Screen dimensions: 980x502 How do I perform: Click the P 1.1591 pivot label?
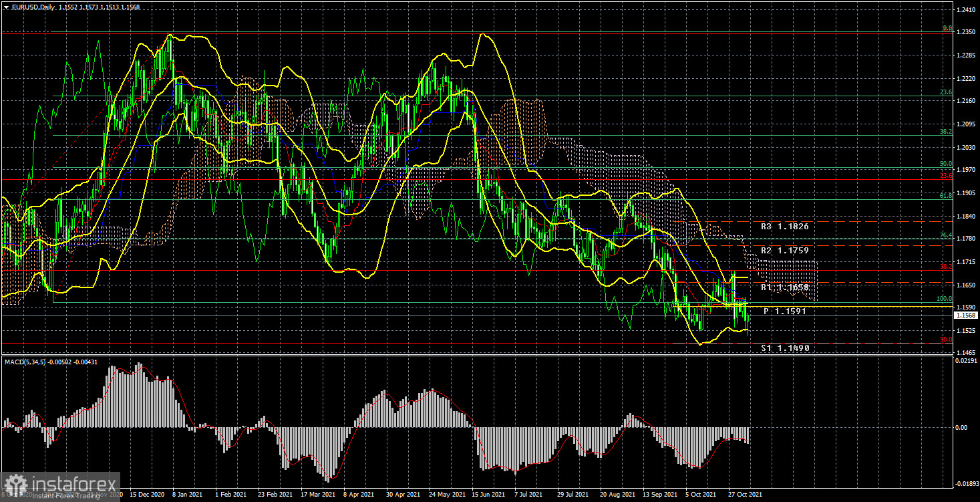coord(786,311)
